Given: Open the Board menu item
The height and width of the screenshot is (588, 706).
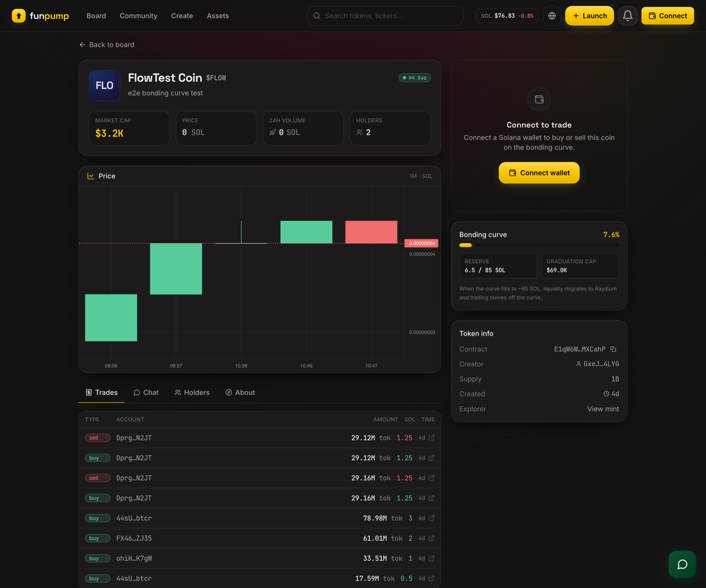Looking at the screenshot, I should point(96,16).
